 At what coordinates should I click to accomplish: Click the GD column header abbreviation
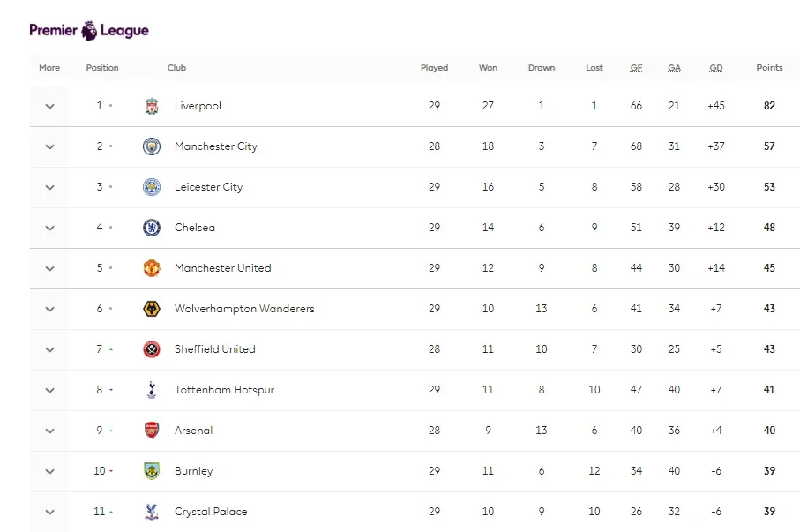point(716,67)
